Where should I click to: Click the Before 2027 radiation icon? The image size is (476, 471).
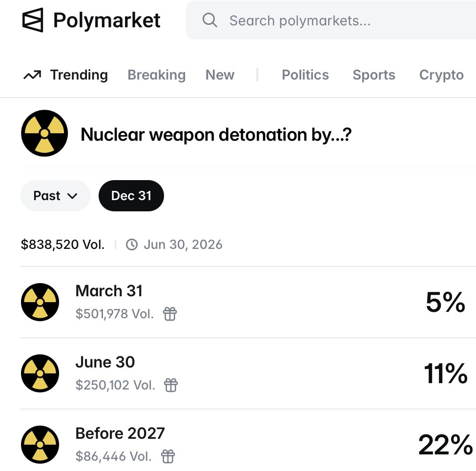(40, 445)
